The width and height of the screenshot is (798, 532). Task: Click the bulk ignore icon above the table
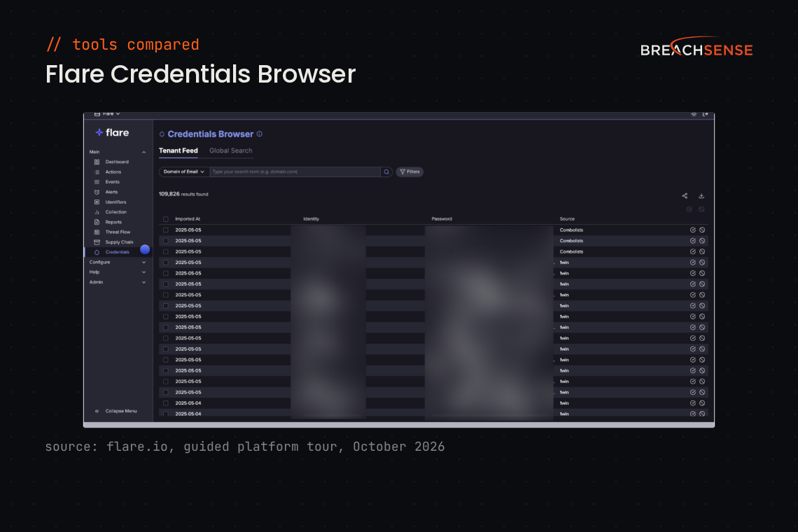click(701, 209)
